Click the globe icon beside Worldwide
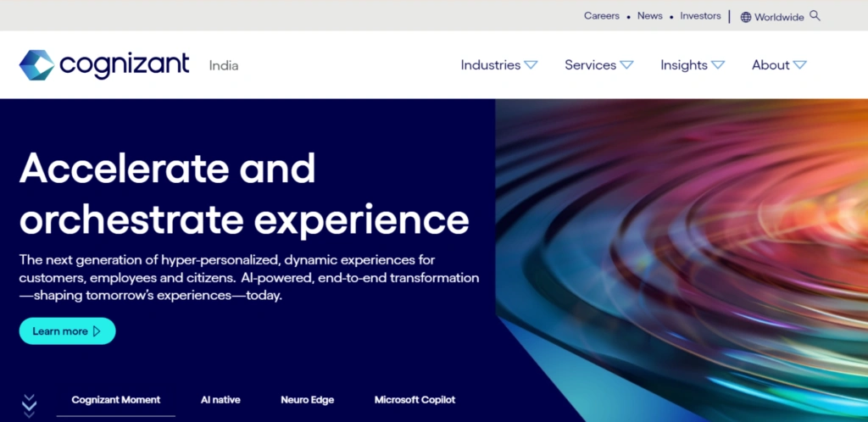 point(746,17)
